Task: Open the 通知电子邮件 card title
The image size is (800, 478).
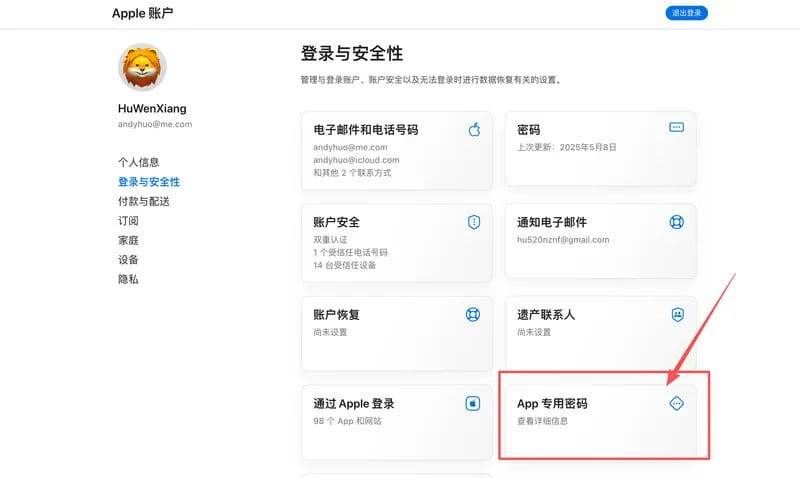Action: [552, 222]
